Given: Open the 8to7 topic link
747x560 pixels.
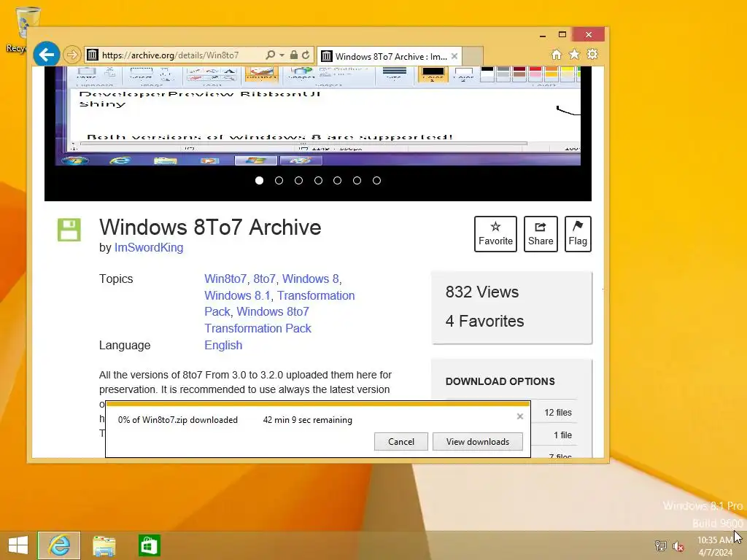Looking at the screenshot, I should pos(264,279).
